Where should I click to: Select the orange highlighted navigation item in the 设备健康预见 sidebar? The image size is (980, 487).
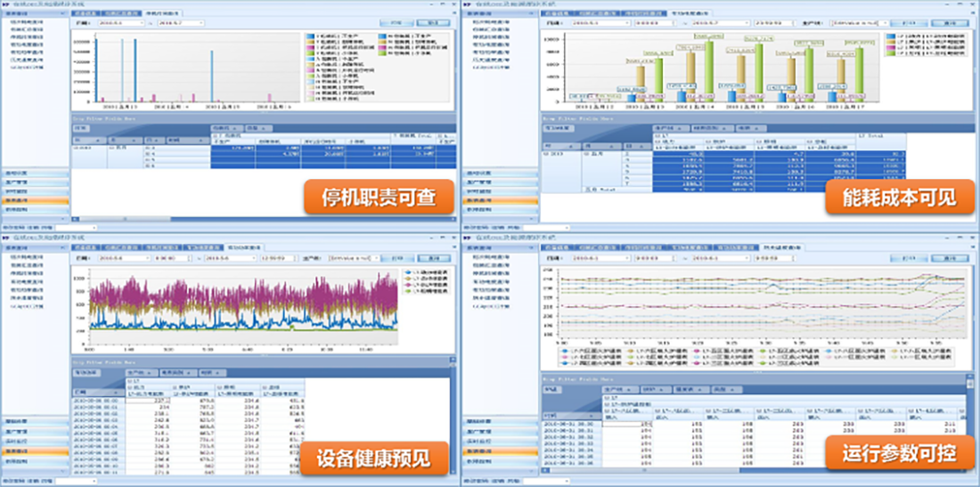[x=36, y=451]
